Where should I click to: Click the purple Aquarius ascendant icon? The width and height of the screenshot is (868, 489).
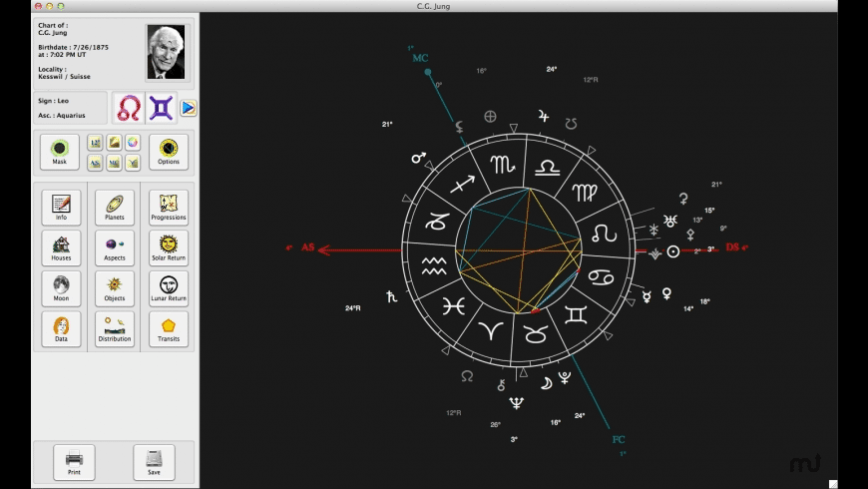tap(161, 108)
